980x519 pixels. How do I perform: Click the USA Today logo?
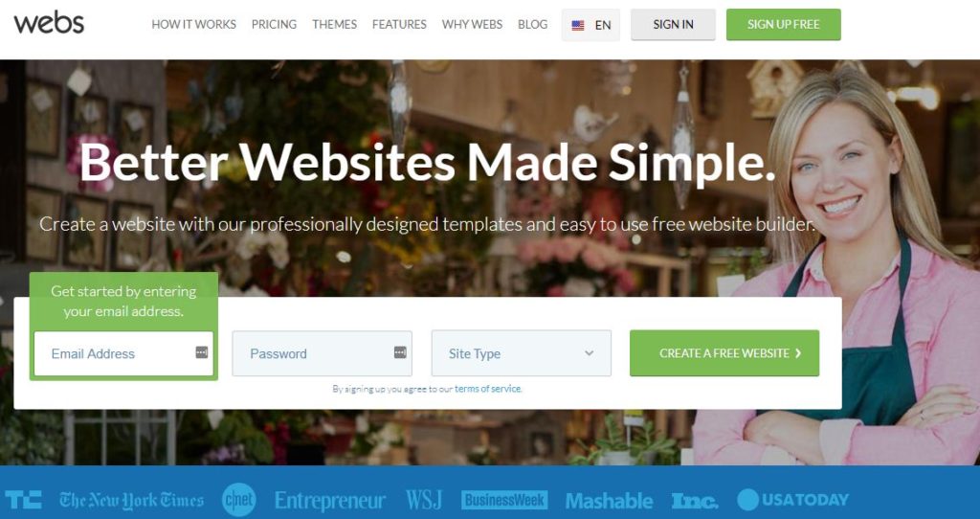click(792, 500)
